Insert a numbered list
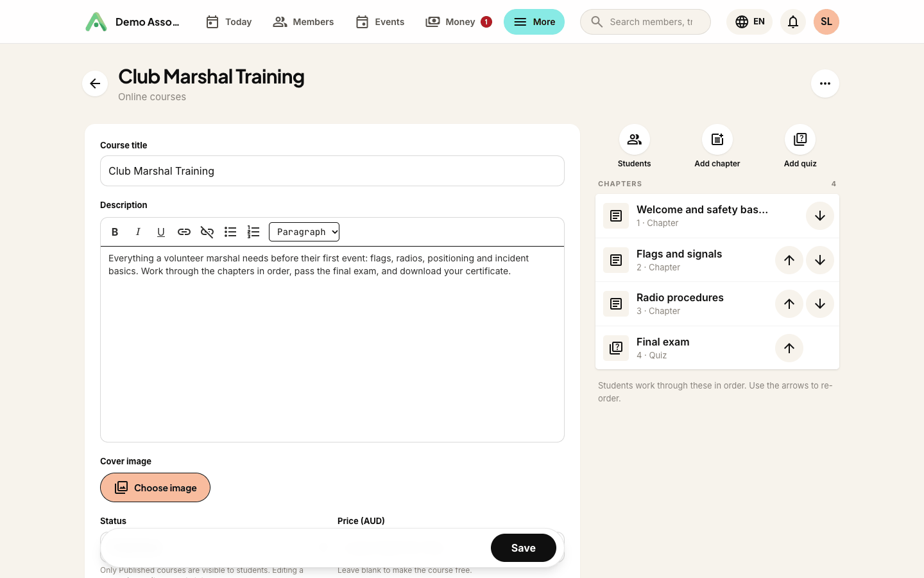The width and height of the screenshot is (924, 578). [253, 232]
